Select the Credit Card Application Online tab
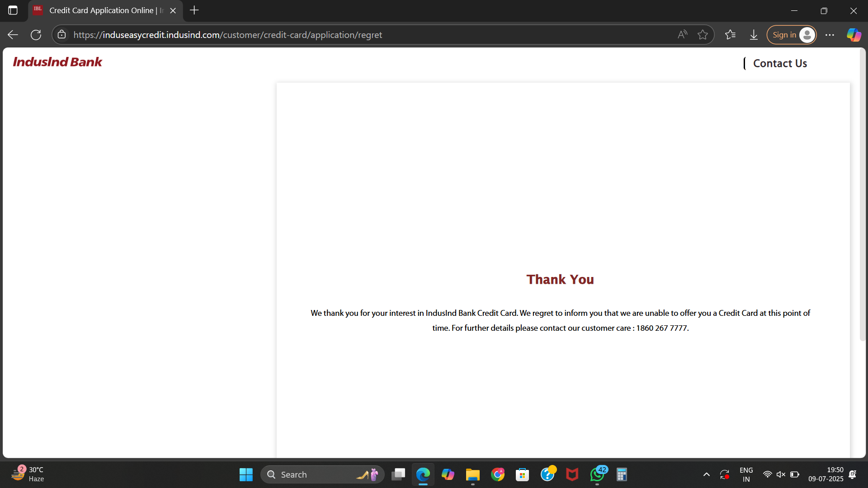 pyautogui.click(x=106, y=10)
